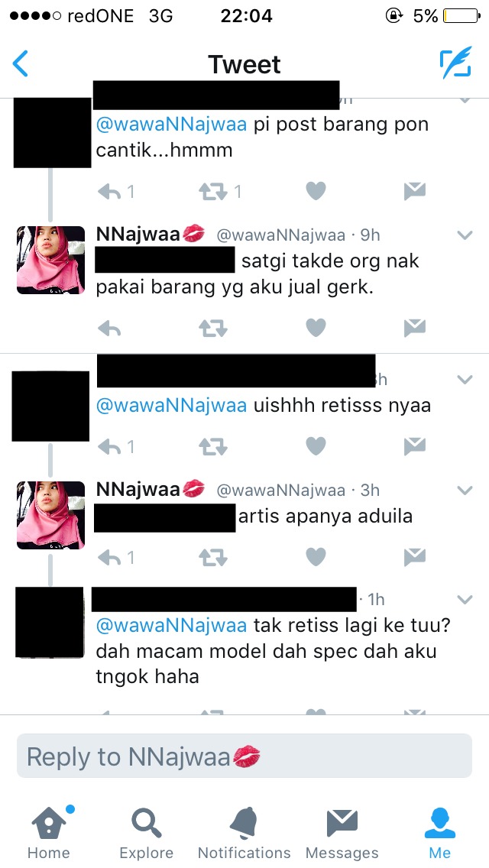The width and height of the screenshot is (489, 868).
Task: Expand chevron menu on 'uishhh retisss nyaa' tweet
Action: 465,380
